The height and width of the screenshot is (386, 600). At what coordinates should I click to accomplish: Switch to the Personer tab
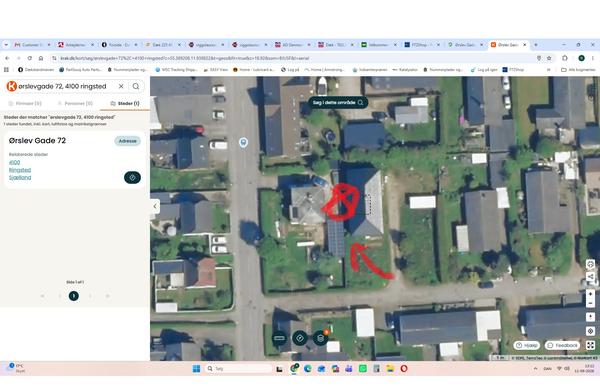coord(75,103)
